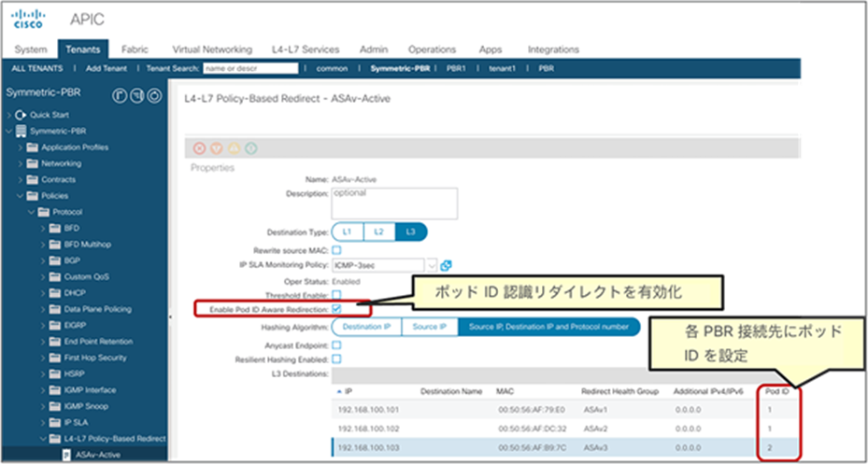Screen dimensions: 868x464
Task: Collapse Protocol chevron
Action: (32, 212)
